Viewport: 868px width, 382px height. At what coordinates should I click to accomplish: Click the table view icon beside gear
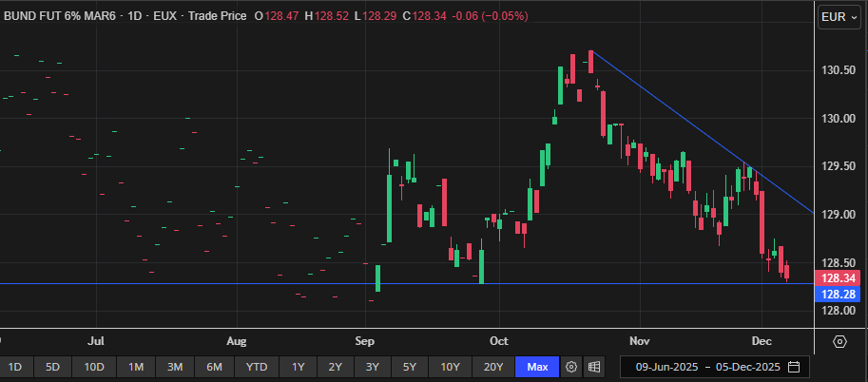click(594, 367)
